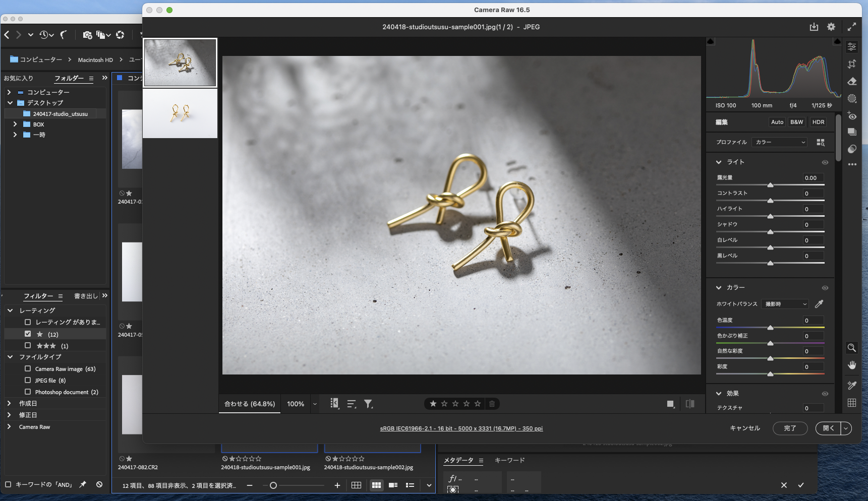Hide the ライト panel adjustments eye
Image resolution: width=868 pixels, height=501 pixels.
pyautogui.click(x=825, y=162)
